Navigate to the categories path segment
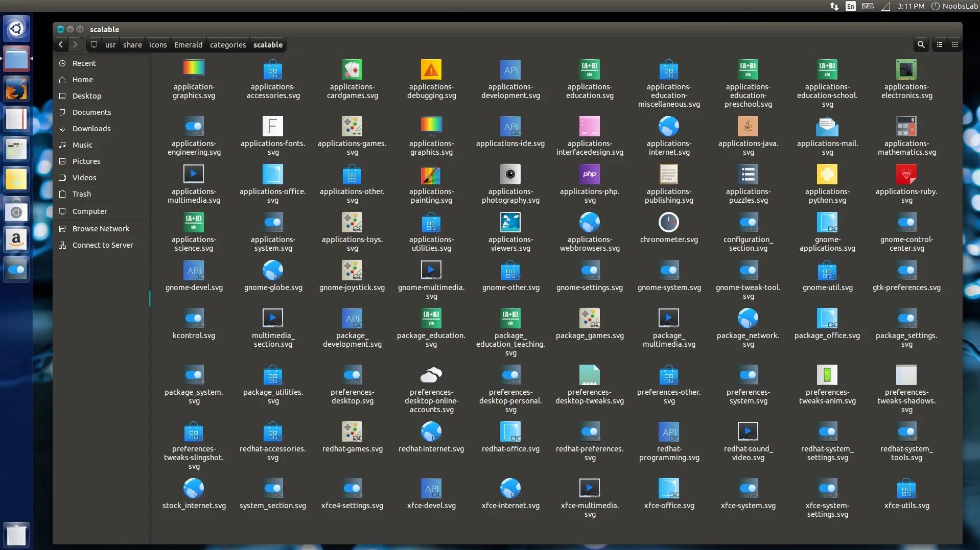The image size is (980, 550). [228, 45]
